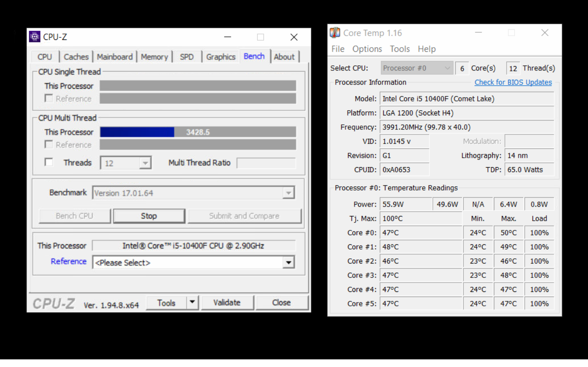
Task: Click the CPU-Z app icon in title bar
Action: (x=34, y=37)
